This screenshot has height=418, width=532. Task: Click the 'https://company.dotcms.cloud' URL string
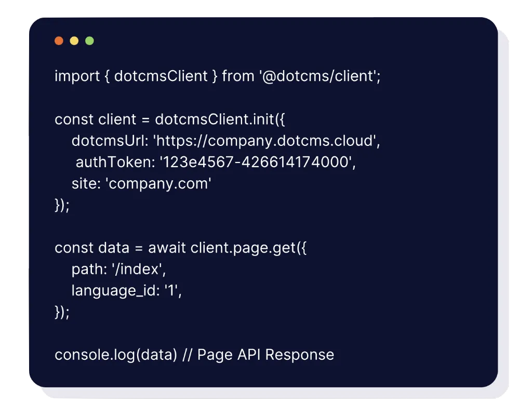point(266,141)
